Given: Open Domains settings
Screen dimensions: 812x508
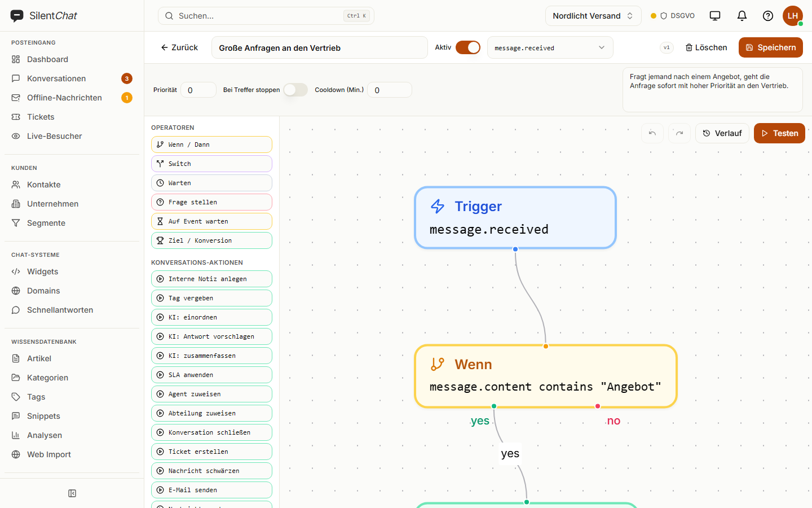Looking at the screenshot, I should coord(72,291).
